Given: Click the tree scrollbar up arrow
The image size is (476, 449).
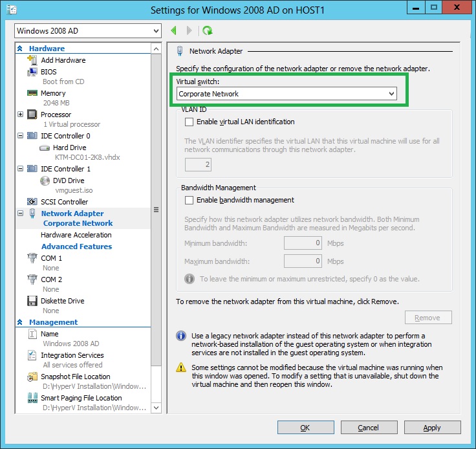Looking at the screenshot, I should pyautogui.click(x=156, y=49).
